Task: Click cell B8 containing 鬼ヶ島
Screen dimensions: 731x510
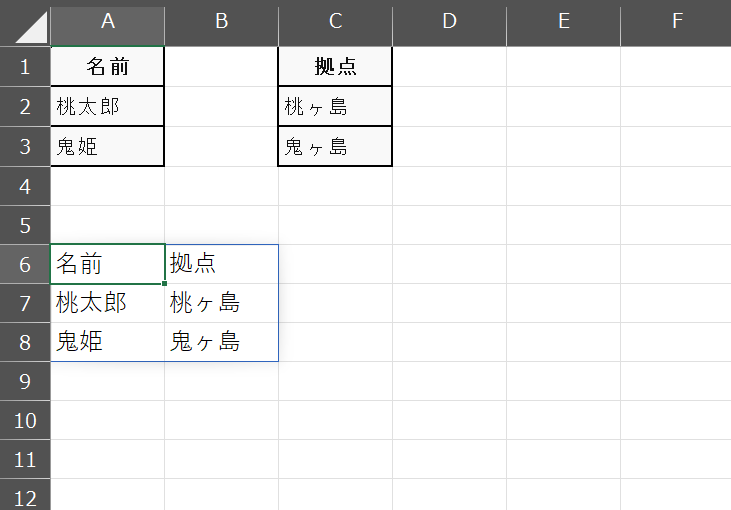Action: 221,342
